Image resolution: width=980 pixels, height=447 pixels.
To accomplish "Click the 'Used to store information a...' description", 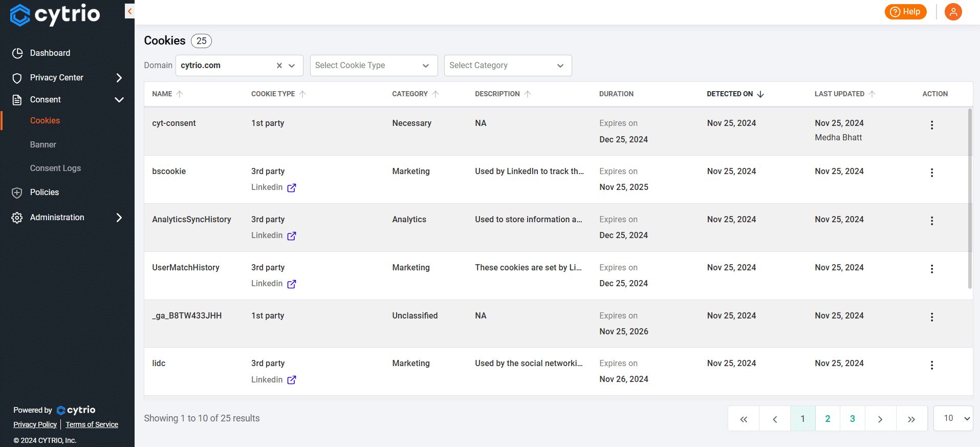I will [529, 220].
